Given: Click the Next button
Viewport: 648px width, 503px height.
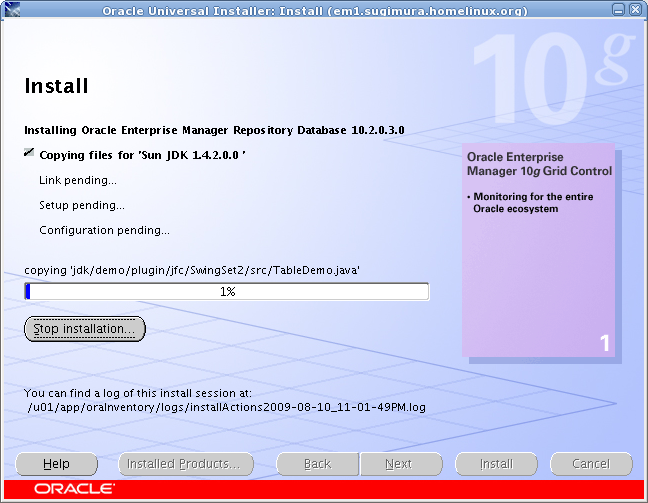Looking at the screenshot, I should click(401, 464).
